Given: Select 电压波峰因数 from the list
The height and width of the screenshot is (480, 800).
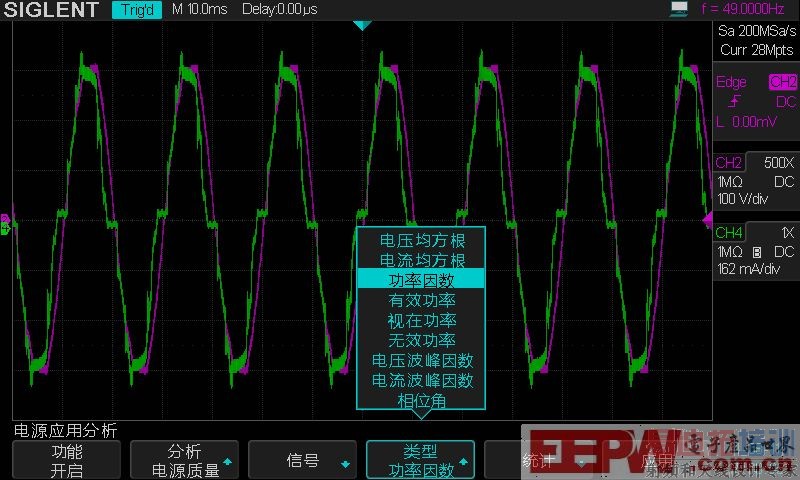Looking at the screenshot, I should tap(421, 361).
